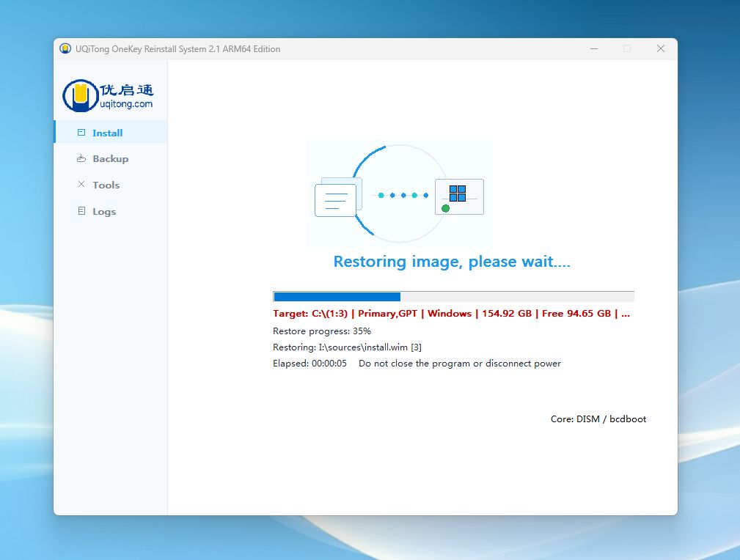Open the Backup section
740x560 pixels.
pos(111,158)
